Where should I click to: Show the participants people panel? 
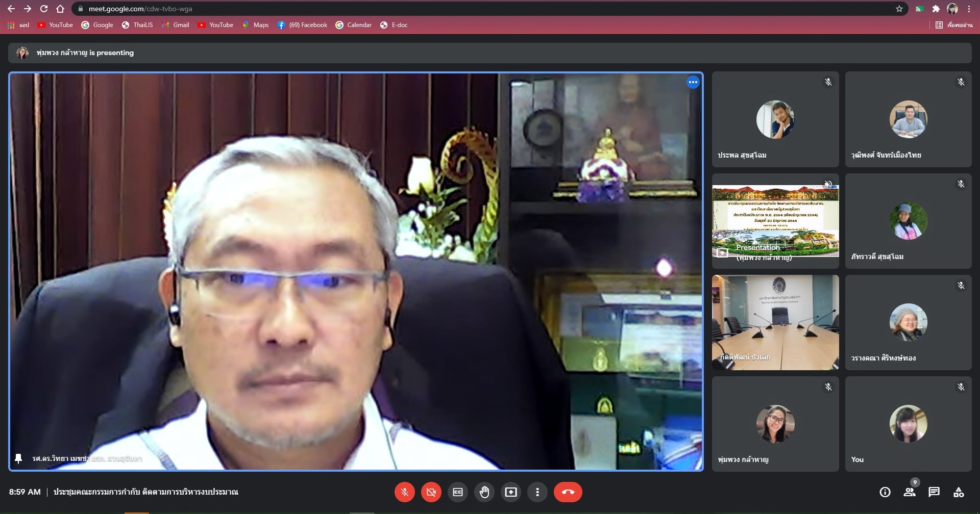tap(910, 492)
